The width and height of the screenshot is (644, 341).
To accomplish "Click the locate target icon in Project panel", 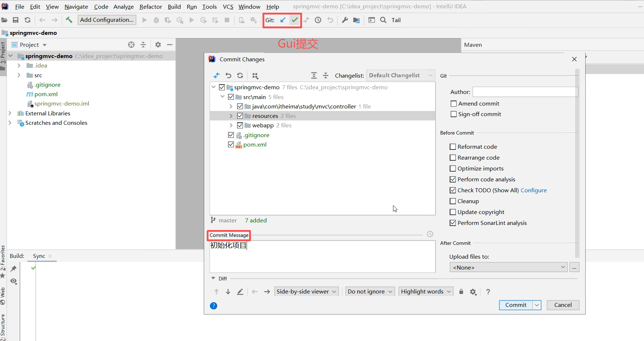I will click(x=131, y=45).
